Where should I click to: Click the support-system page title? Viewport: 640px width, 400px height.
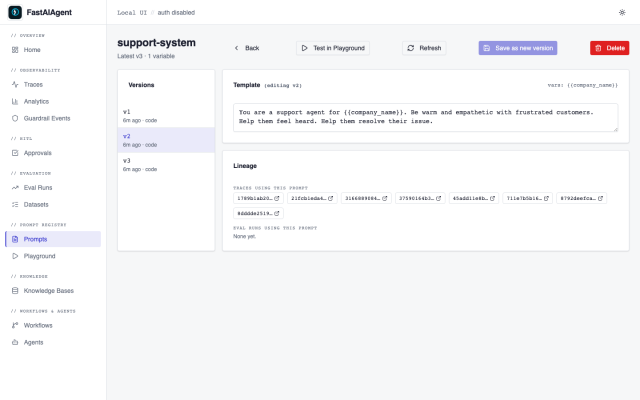tap(156, 43)
